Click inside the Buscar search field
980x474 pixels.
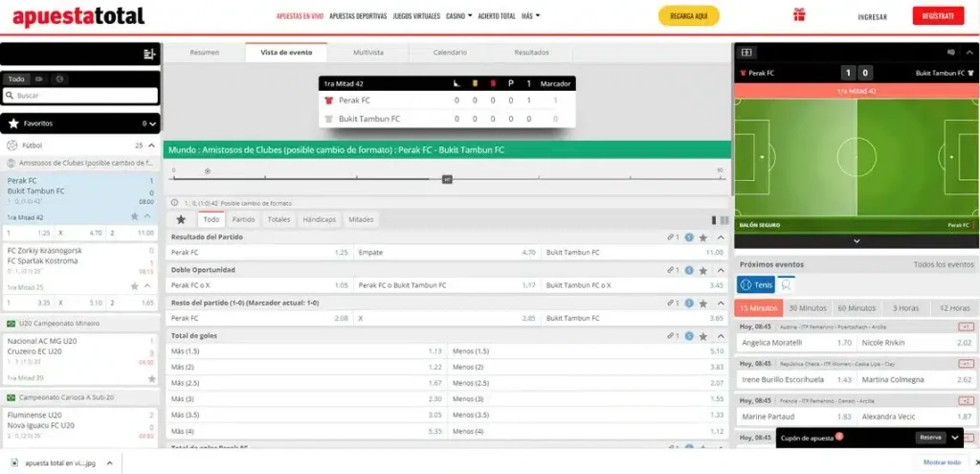pos(80,96)
